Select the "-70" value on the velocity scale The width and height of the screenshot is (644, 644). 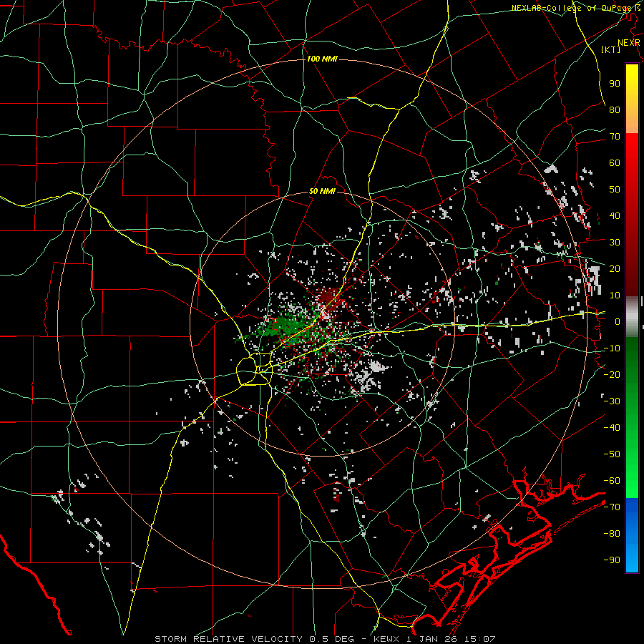[612, 507]
